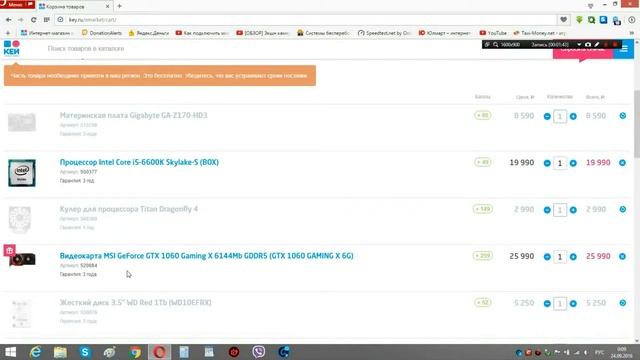Open the blue hamburger site menu

(624, 49)
